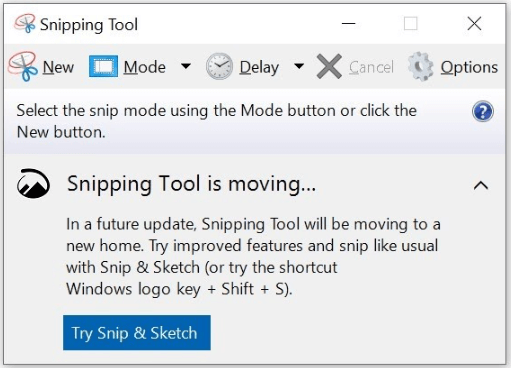Click the clock icon for Delay
The width and height of the screenshot is (511, 368).
click(219, 66)
